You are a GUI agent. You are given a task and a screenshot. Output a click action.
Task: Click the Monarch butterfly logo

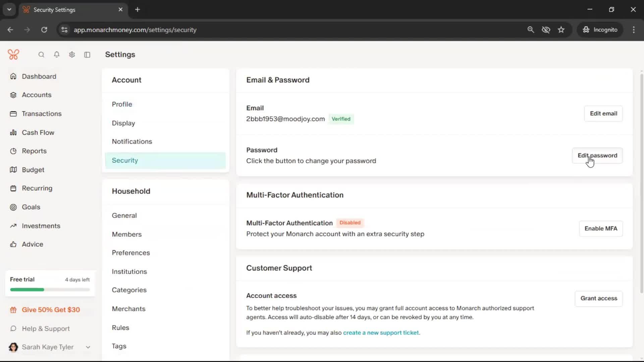pos(13,54)
